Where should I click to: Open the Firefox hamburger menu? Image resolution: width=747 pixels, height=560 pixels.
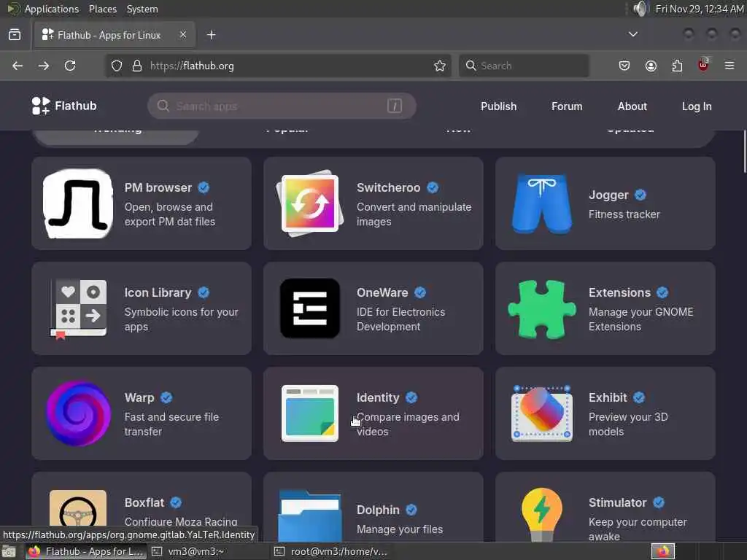pyautogui.click(x=729, y=66)
